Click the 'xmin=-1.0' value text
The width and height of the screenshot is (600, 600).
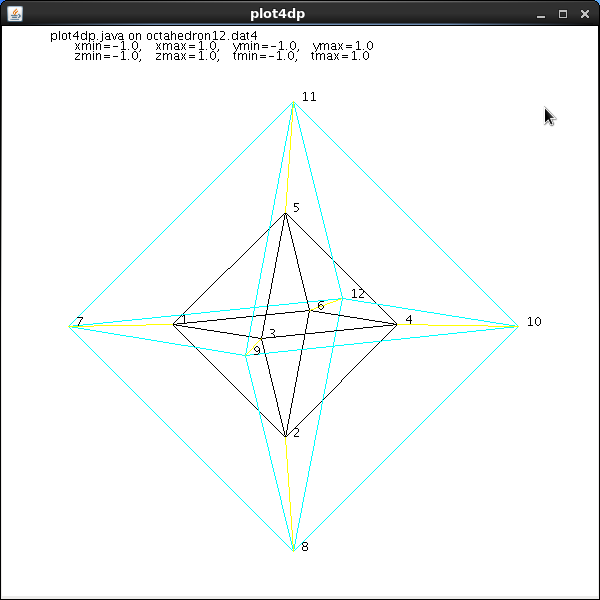[x=108, y=46]
